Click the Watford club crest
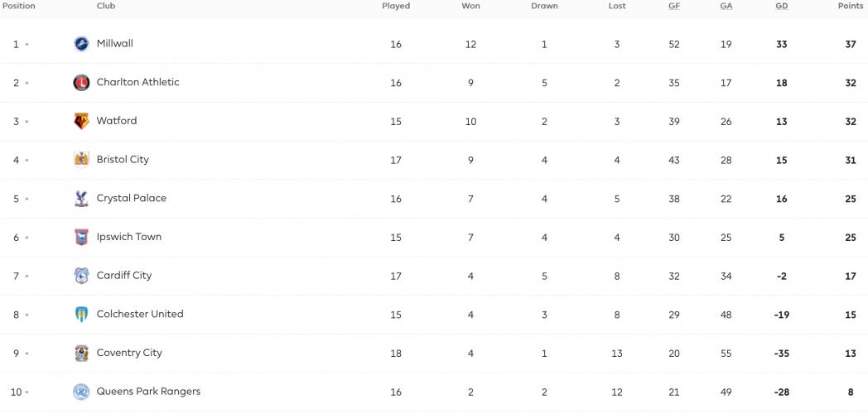 [81, 121]
